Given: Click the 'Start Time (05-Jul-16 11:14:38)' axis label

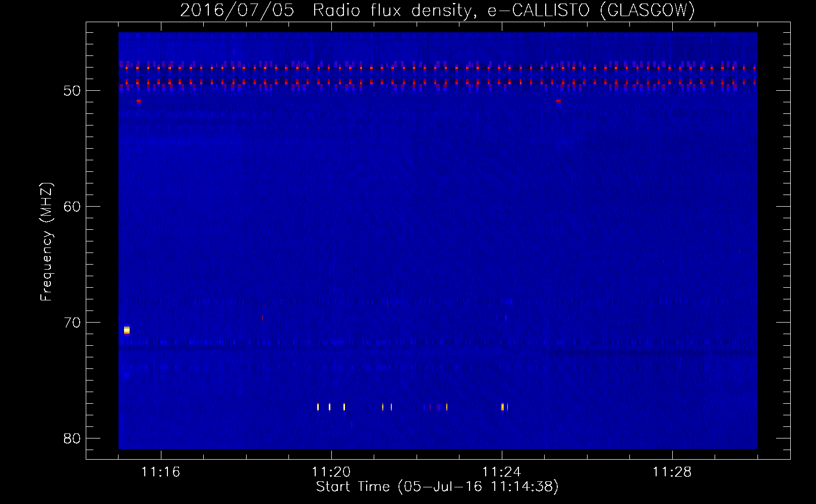Looking at the screenshot, I should tap(437, 487).
